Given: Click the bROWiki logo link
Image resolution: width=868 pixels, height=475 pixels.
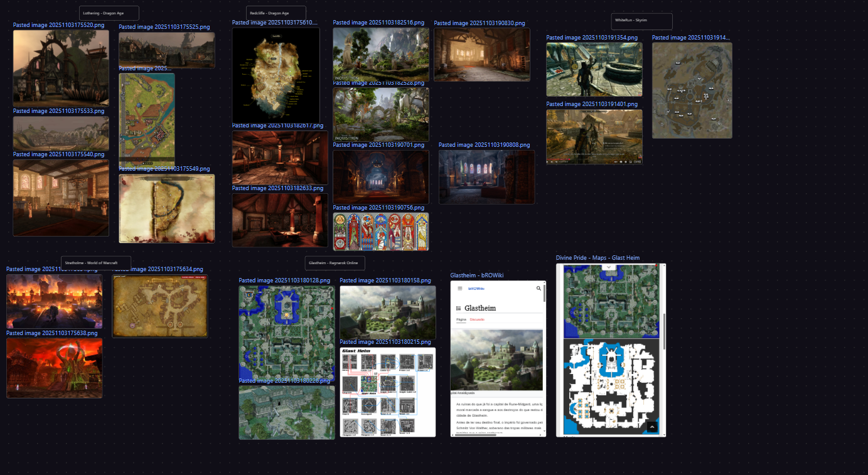Looking at the screenshot, I should point(476,289).
